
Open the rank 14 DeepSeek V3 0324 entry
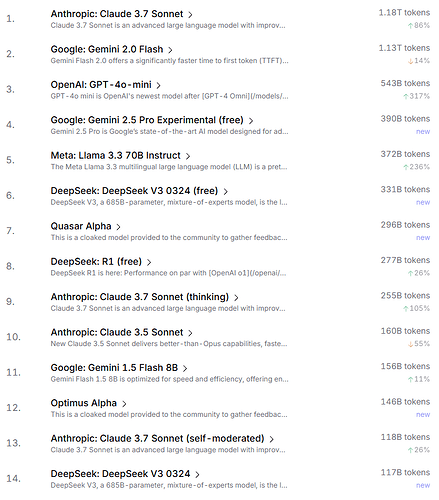[x=120, y=474]
